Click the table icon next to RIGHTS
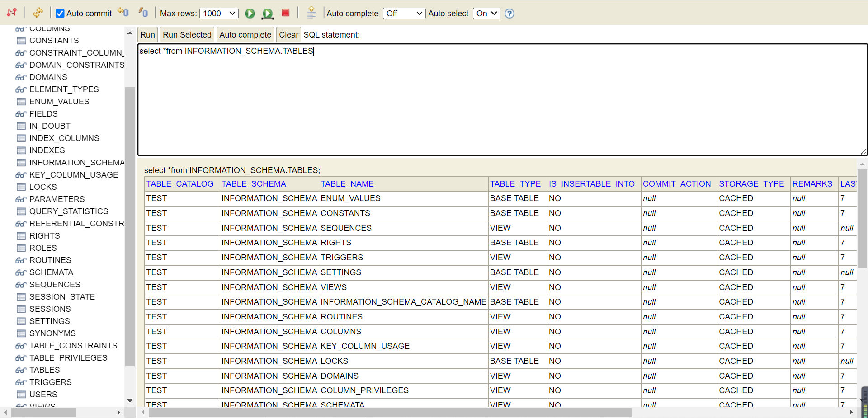 pos(21,236)
